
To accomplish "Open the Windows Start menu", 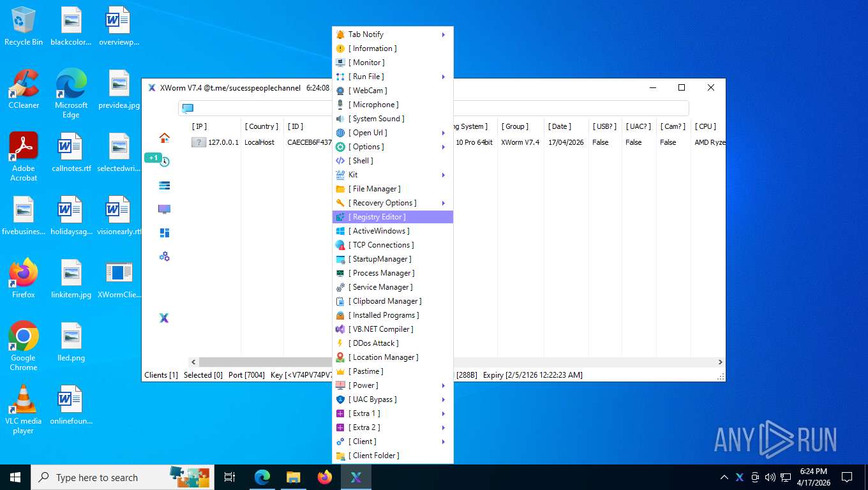I will 15,477.
